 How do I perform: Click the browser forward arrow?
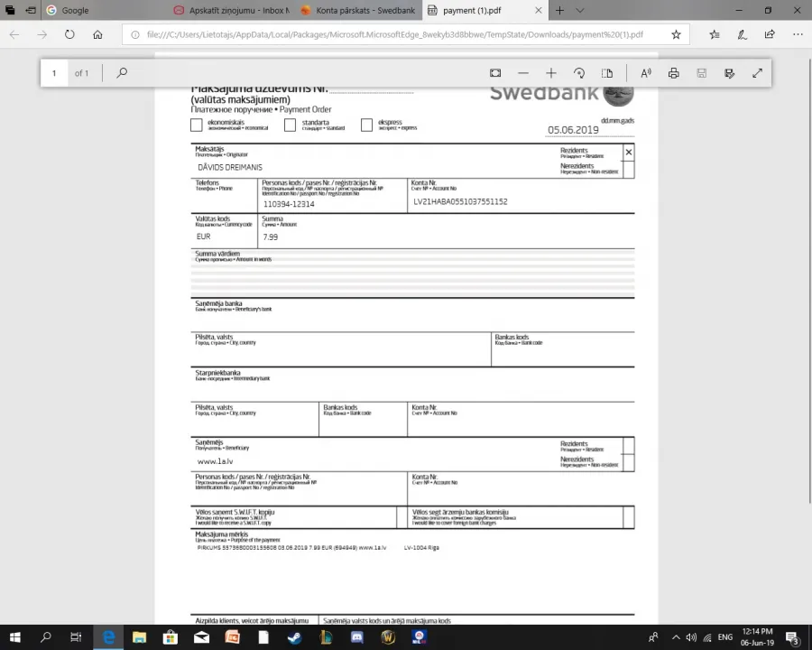click(42, 34)
